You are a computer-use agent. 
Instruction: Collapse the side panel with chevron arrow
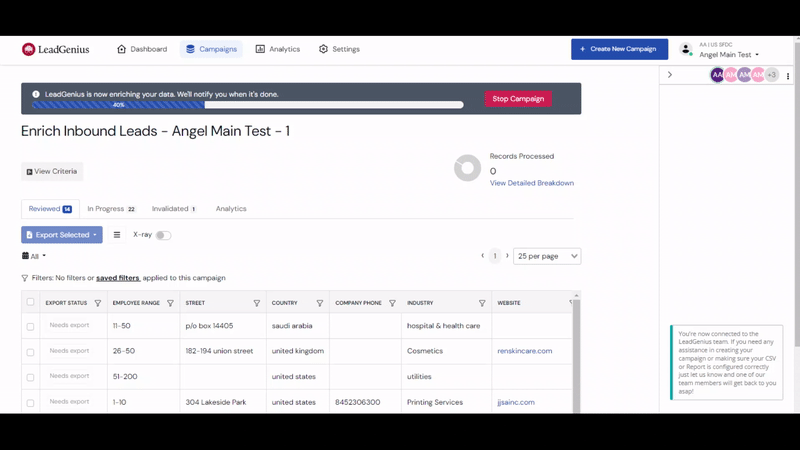pyautogui.click(x=670, y=75)
